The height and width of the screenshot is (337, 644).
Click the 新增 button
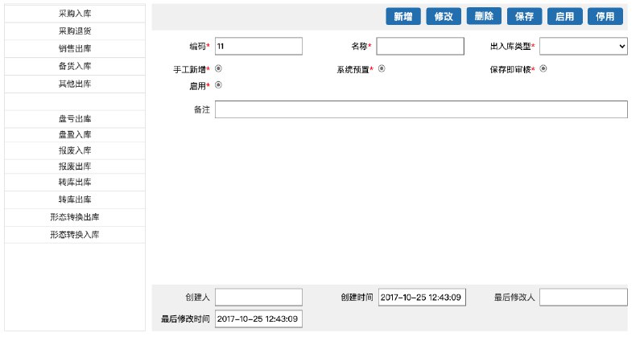pyautogui.click(x=403, y=16)
